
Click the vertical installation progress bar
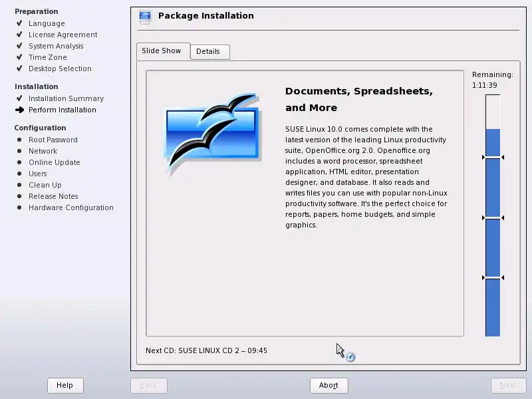(x=493, y=215)
